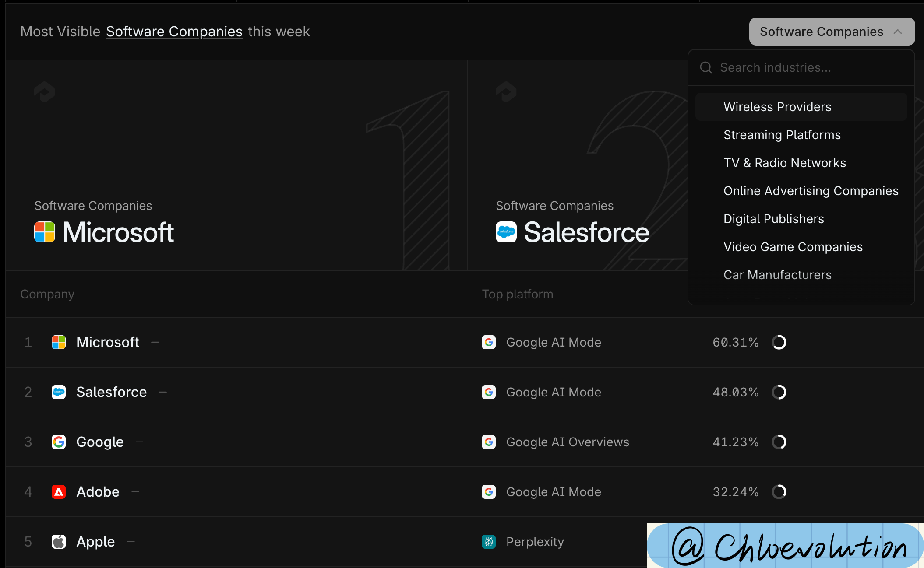The height and width of the screenshot is (568, 924).
Task: Click the Company column header
Action: (x=47, y=294)
